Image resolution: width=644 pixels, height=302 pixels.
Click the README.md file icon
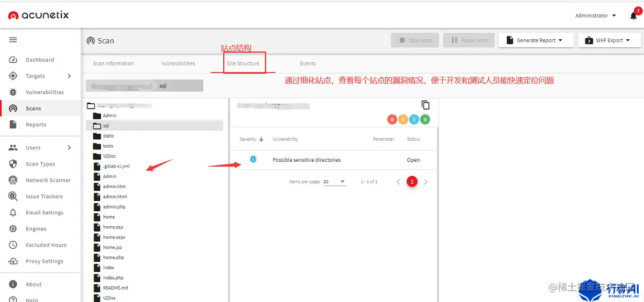(97, 287)
